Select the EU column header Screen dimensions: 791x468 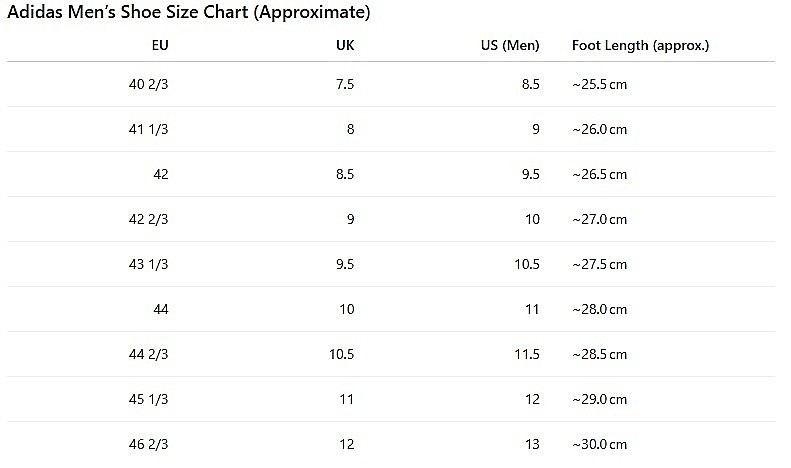(x=160, y=45)
